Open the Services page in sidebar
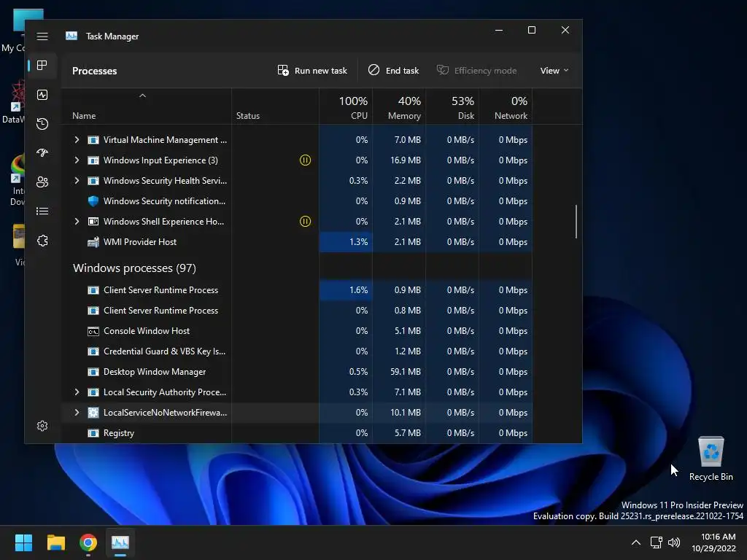Screen dimensions: 747x560 click(42, 241)
